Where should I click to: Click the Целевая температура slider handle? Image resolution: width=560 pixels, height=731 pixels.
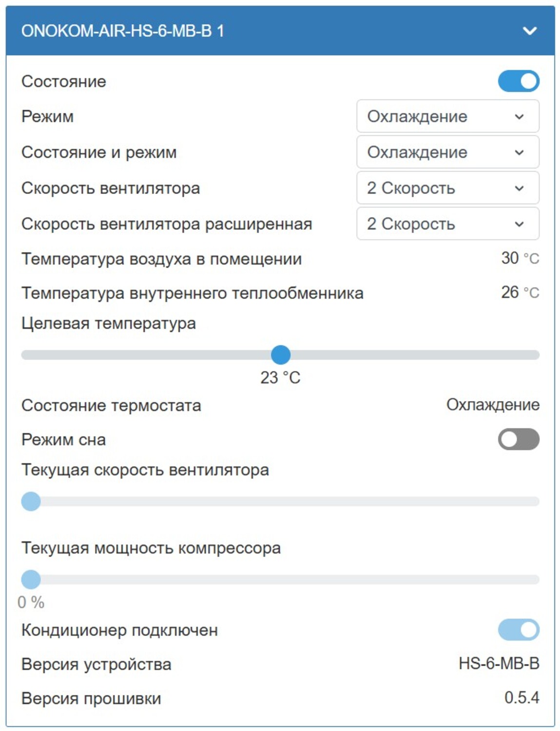(x=281, y=355)
